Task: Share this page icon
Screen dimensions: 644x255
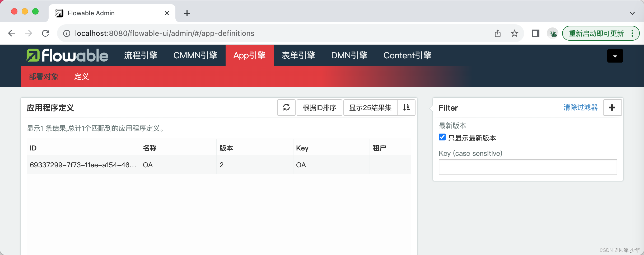Action: pos(498,33)
